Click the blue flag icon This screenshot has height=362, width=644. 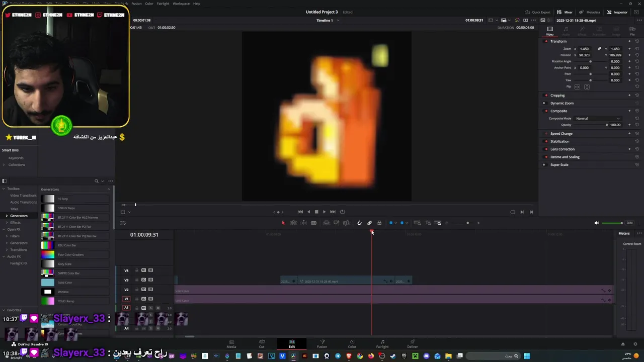[391, 223]
